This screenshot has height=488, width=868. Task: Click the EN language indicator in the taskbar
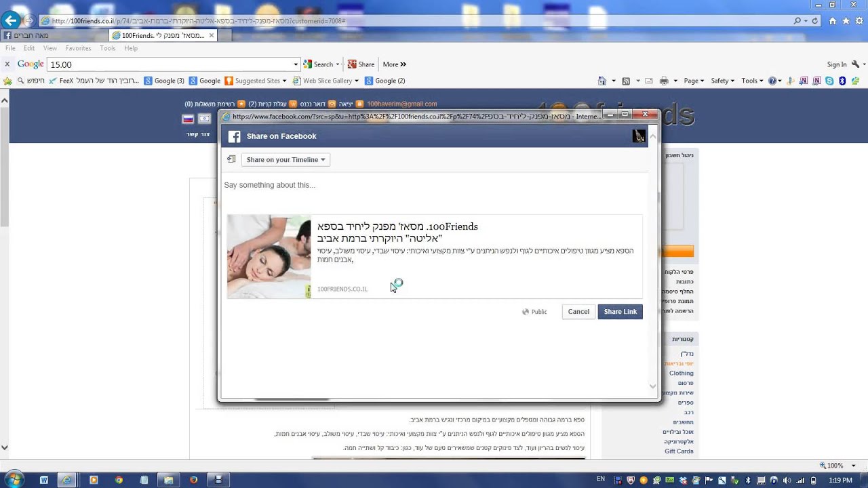(x=601, y=479)
